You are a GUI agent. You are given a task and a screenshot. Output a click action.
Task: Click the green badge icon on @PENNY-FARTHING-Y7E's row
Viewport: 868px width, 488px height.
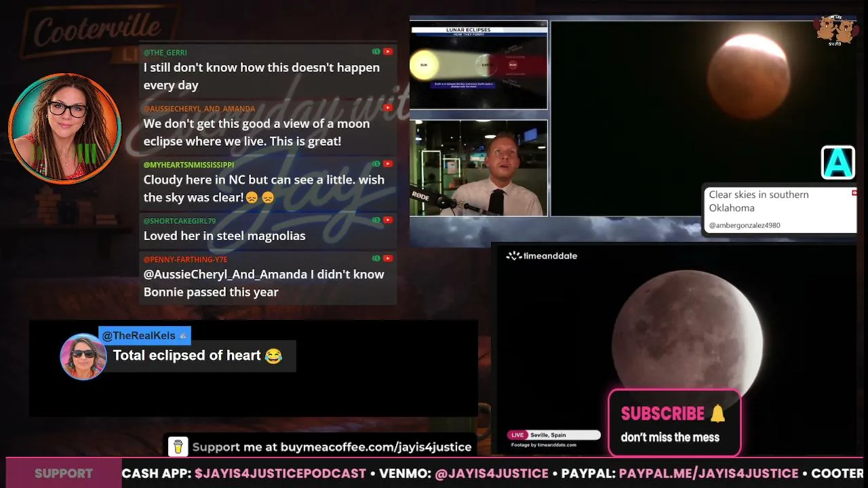coord(376,258)
